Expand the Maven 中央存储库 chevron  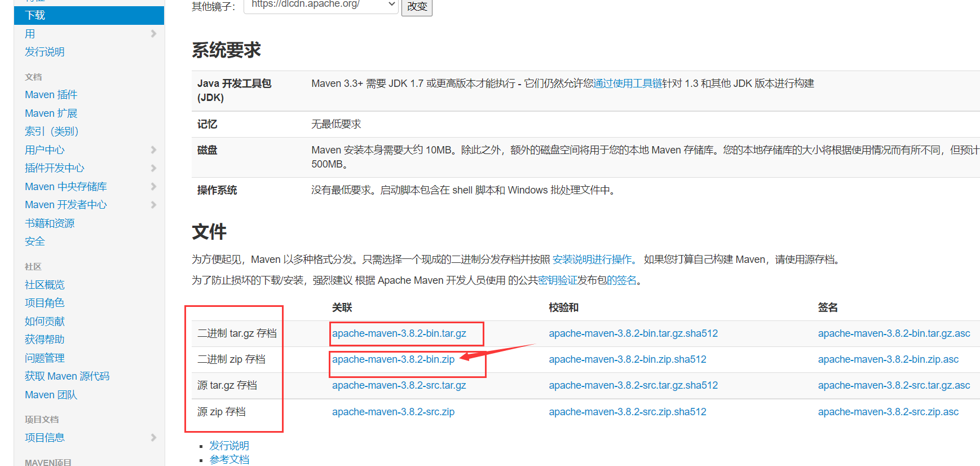pos(153,187)
